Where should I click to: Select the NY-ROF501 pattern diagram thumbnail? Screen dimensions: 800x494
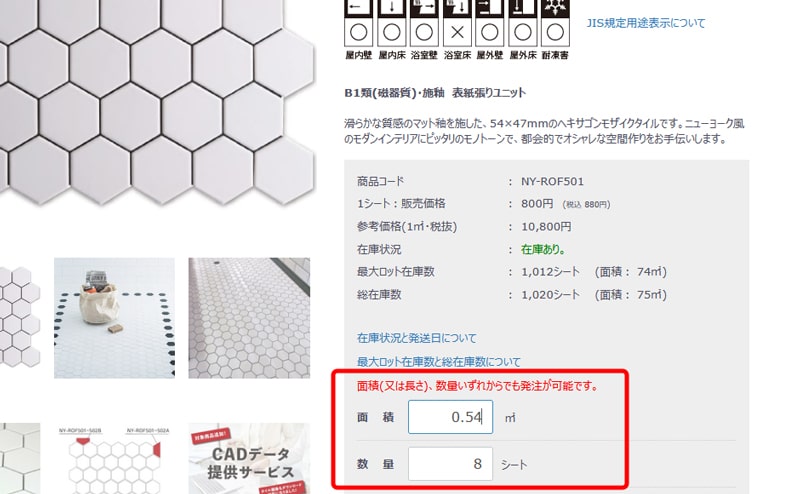click(114, 458)
